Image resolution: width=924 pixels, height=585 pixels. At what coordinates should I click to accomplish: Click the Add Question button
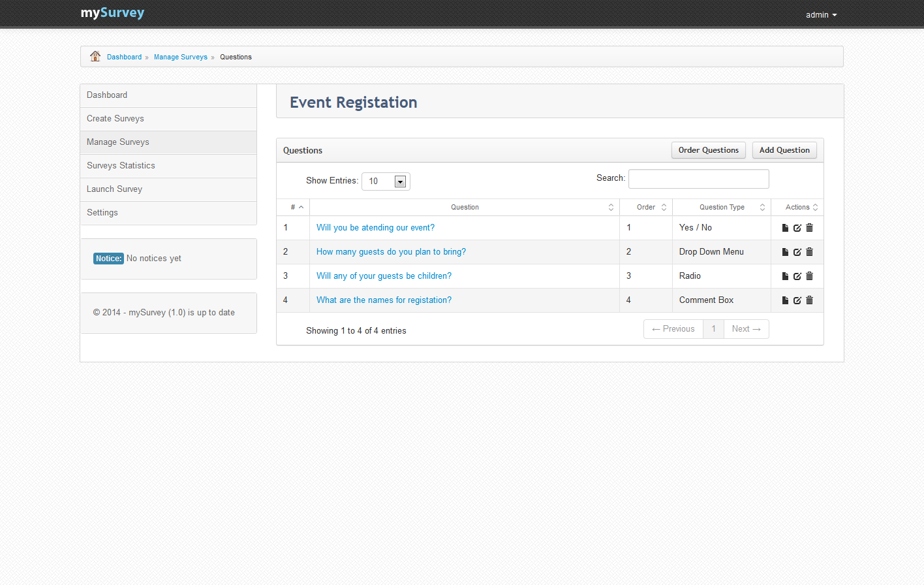[x=784, y=150]
